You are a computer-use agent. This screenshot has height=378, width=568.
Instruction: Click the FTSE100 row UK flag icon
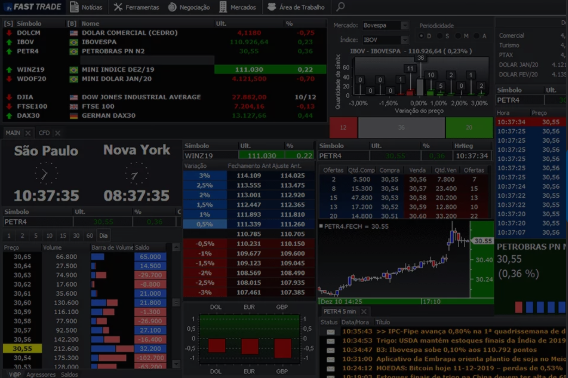click(74, 107)
